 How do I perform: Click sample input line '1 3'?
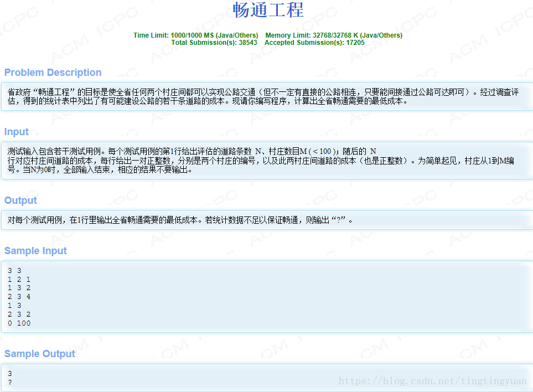tap(14, 305)
